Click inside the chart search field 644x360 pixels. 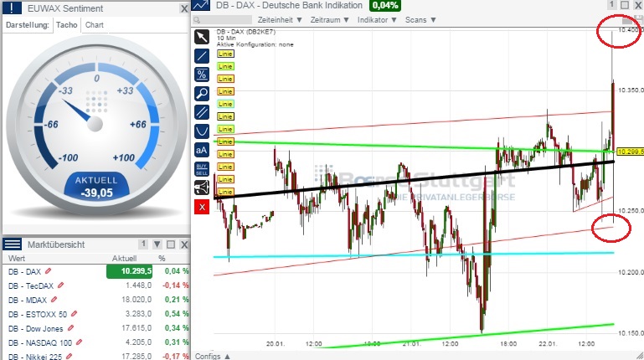coord(226,20)
